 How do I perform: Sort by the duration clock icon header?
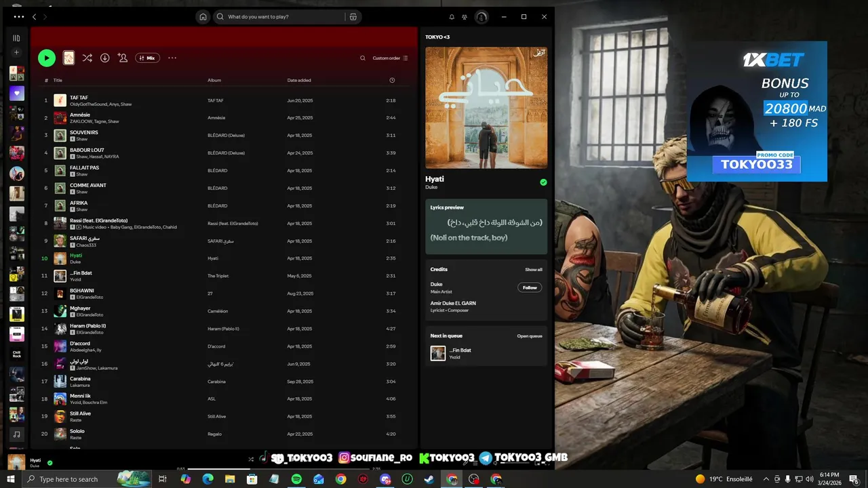coord(392,80)
